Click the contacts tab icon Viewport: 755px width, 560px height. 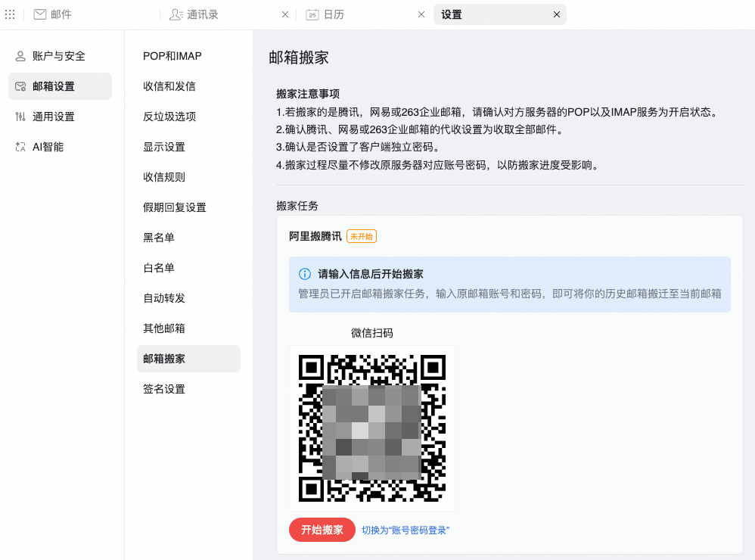[x=176, y=14]
